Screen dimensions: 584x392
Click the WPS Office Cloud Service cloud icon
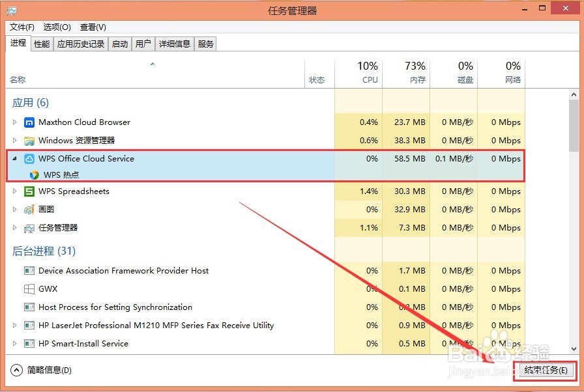(29, 159)
